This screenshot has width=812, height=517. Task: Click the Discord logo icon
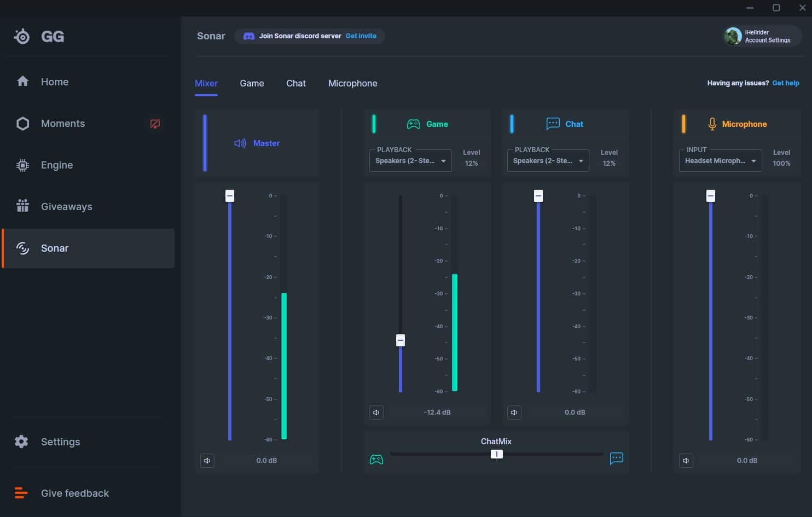(248, 36)
